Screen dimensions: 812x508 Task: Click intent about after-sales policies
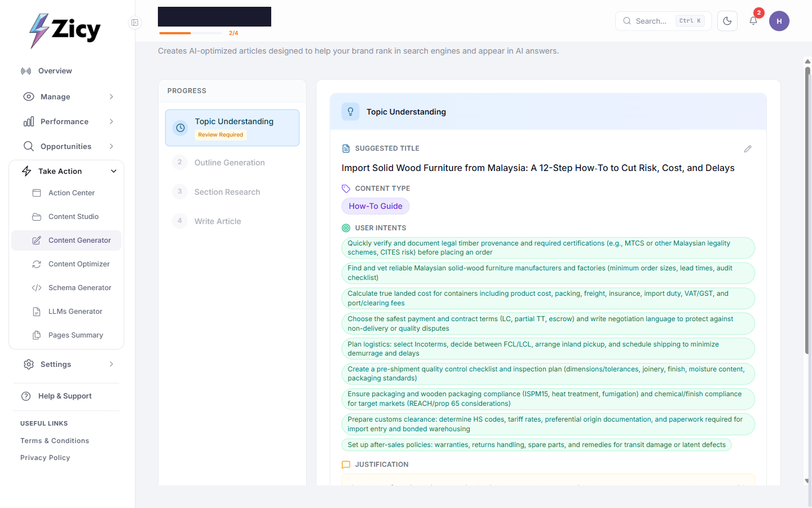click(537, 445)
